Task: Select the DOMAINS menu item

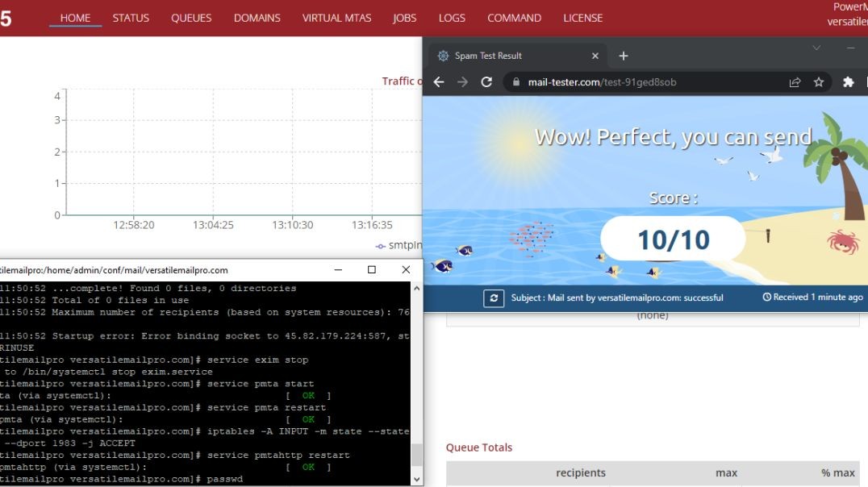Action: coord(257,18)
